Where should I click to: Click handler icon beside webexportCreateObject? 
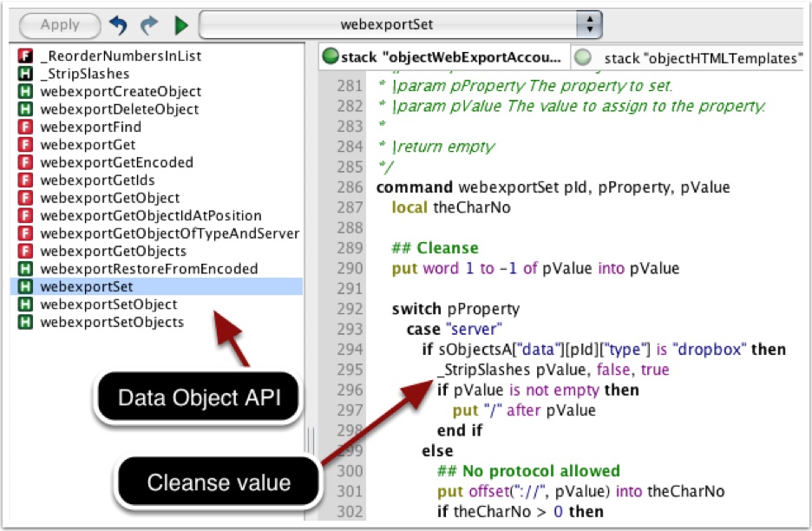point(25,91)
